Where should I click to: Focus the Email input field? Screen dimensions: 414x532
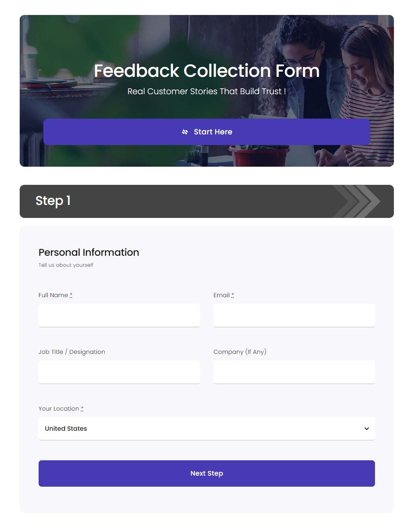[x=294, y=315]
